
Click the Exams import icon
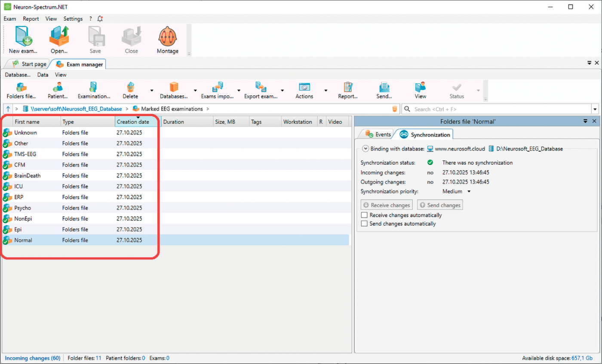pyautogui.click(x=218, y=87)
